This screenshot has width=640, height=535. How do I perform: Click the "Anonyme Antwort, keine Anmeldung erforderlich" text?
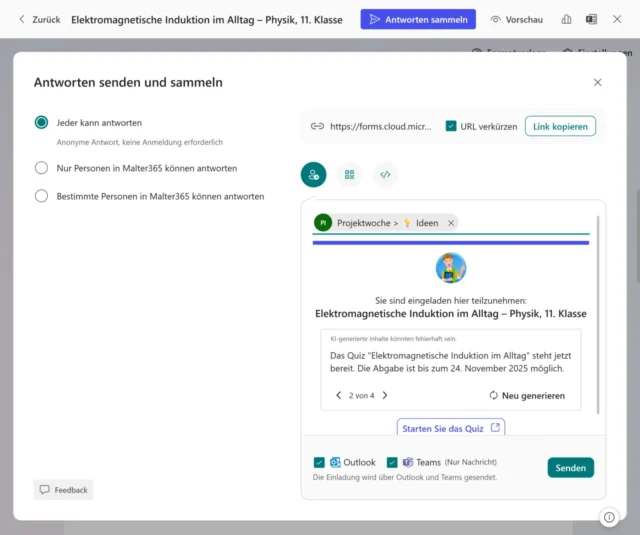pyautogui.click(x=140, y=142)
